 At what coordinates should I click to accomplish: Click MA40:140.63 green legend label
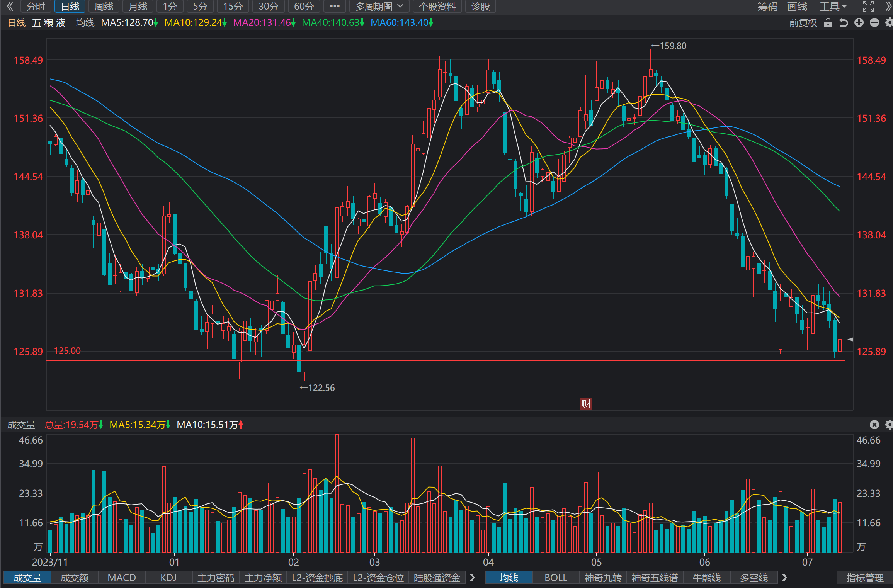point(333,23)
